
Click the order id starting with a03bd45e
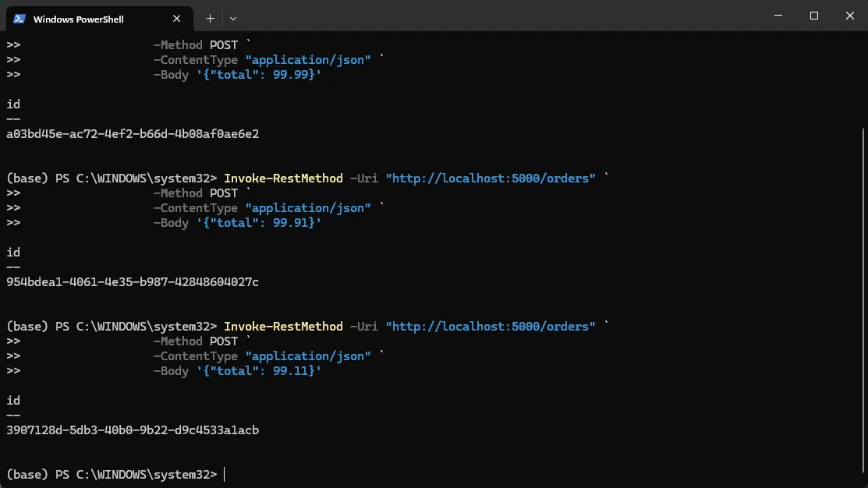click(133, 134)
